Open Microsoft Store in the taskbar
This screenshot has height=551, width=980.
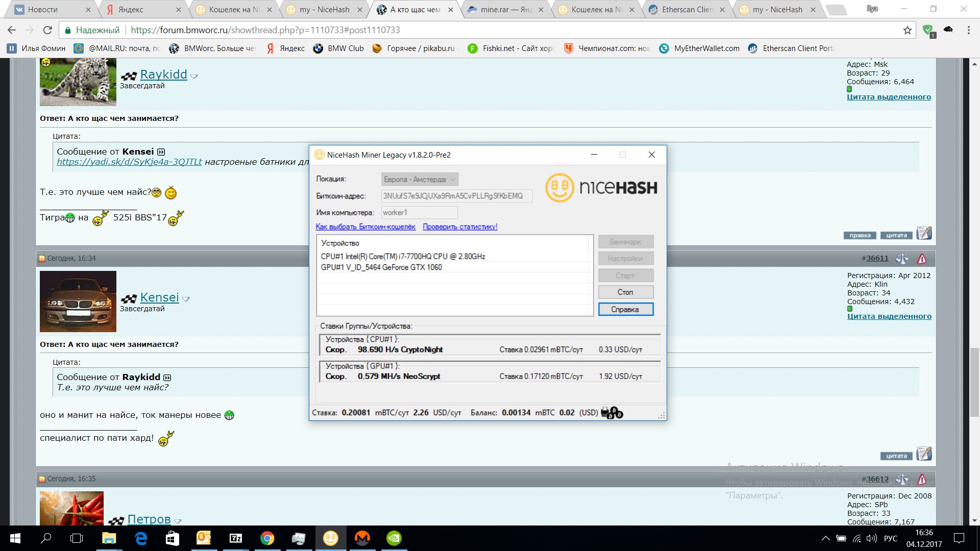tap(173, 538)
